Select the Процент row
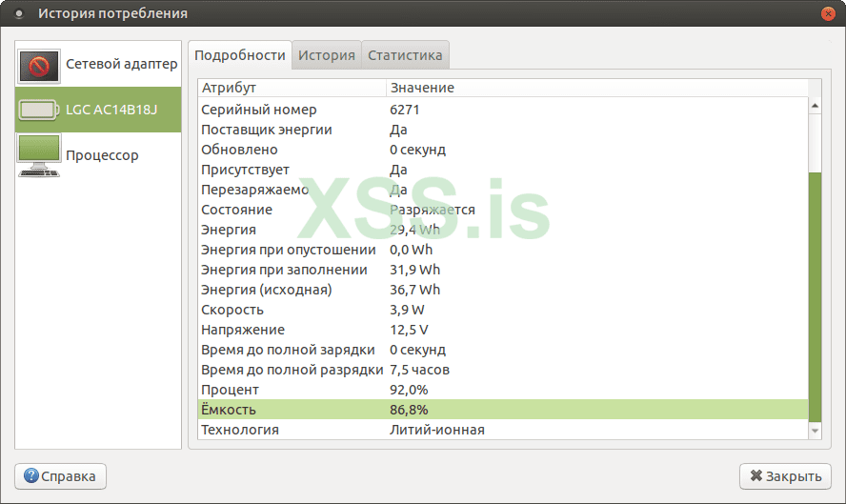 click(503, 390)
